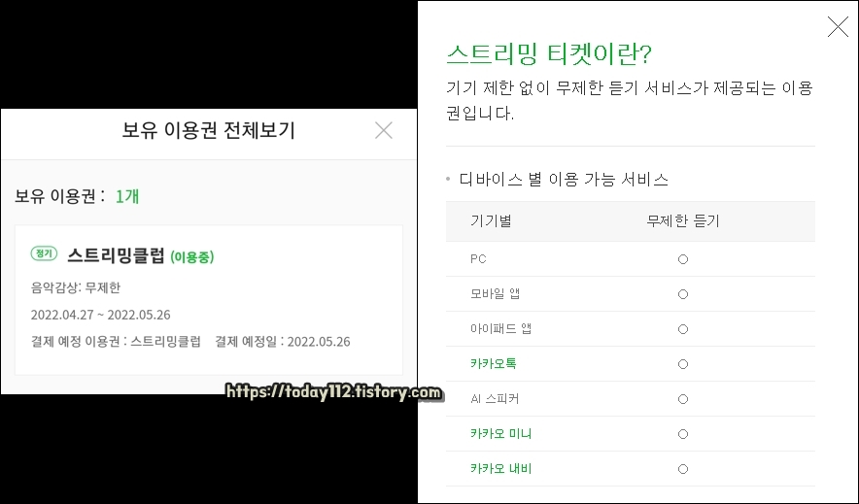This screenshot has width=859, height=504.
Task: Click the circle mark in PC row
Action: pos(682,259)
